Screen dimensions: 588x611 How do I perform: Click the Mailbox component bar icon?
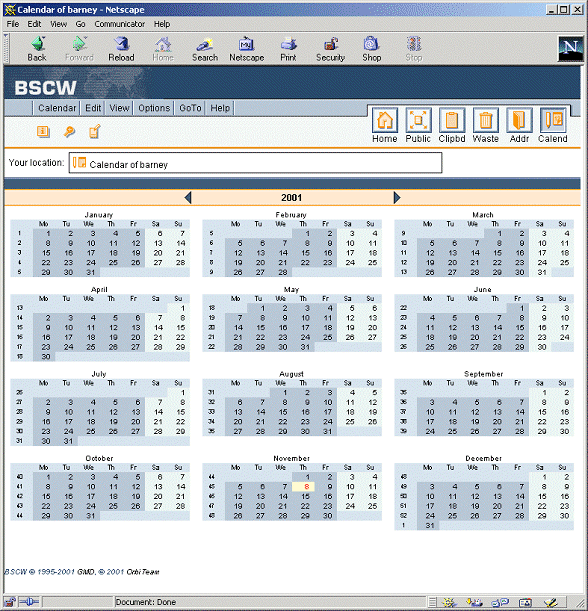tap(474, 602)
